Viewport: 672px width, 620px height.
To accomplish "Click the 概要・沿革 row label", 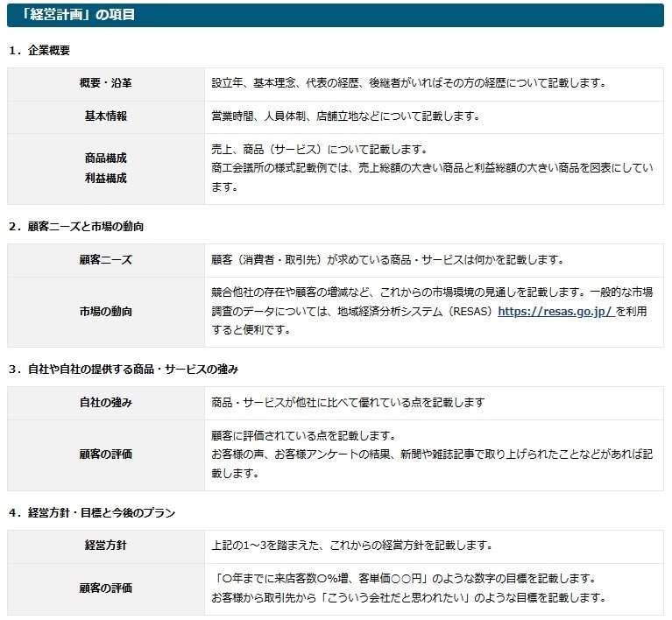I will click(x=105, y=82).
